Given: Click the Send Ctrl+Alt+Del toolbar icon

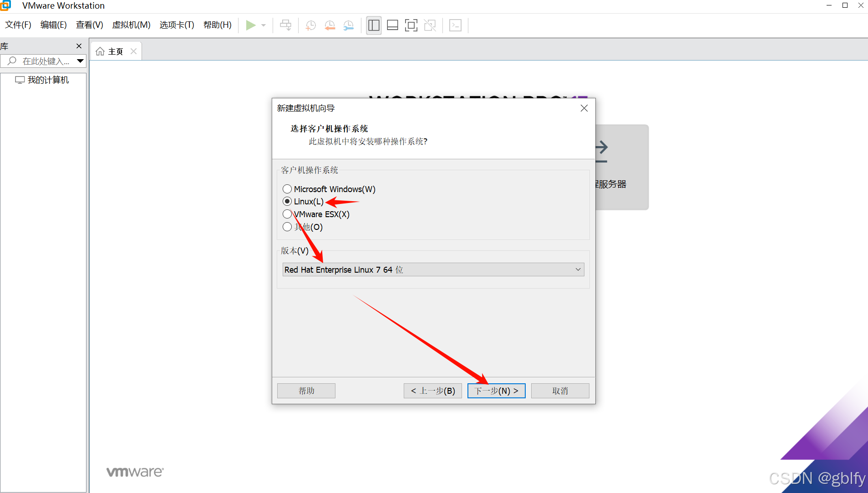Looking at the screenshot, I should pyautogui.click(x=286, y=25).
